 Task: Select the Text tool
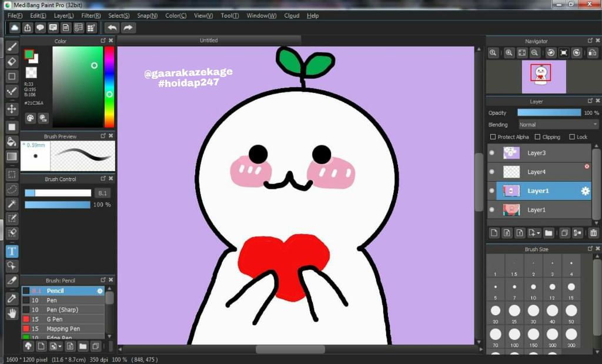click(x=12, y=251)
